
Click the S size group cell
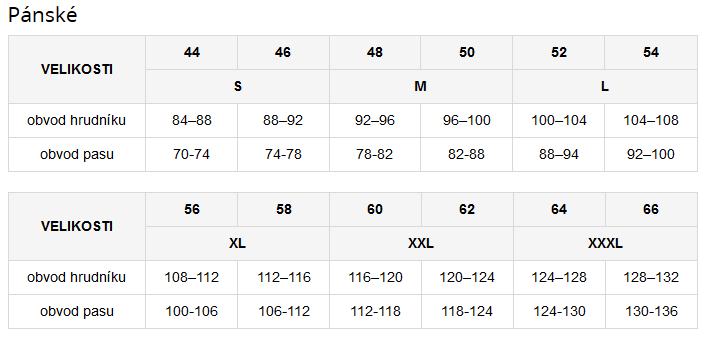click(x=238, y=86)
